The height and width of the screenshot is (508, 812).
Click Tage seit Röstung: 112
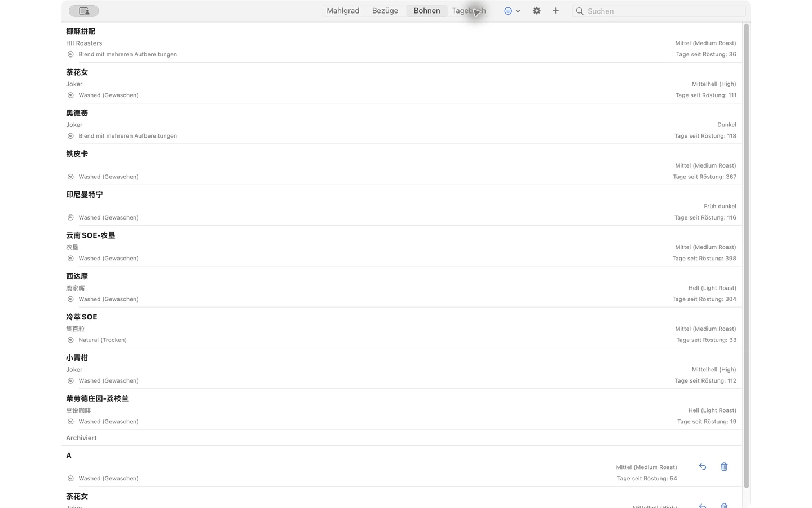click(705, 381)
